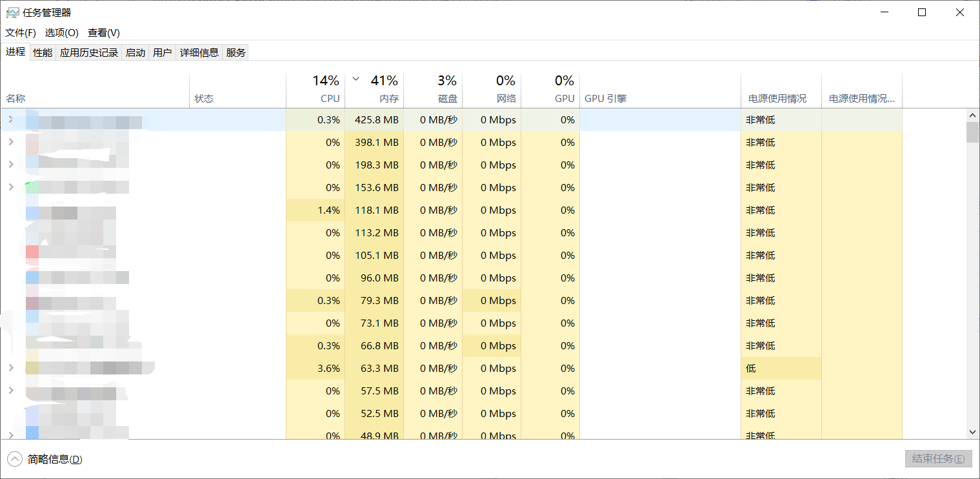Switch to the 应用历史记录 tab

(89, 53)
